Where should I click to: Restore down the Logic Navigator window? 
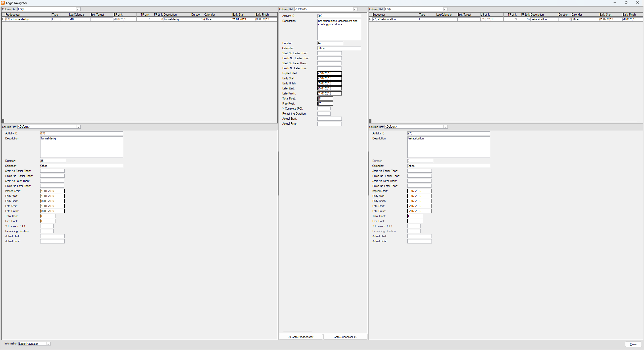(626, 3)
